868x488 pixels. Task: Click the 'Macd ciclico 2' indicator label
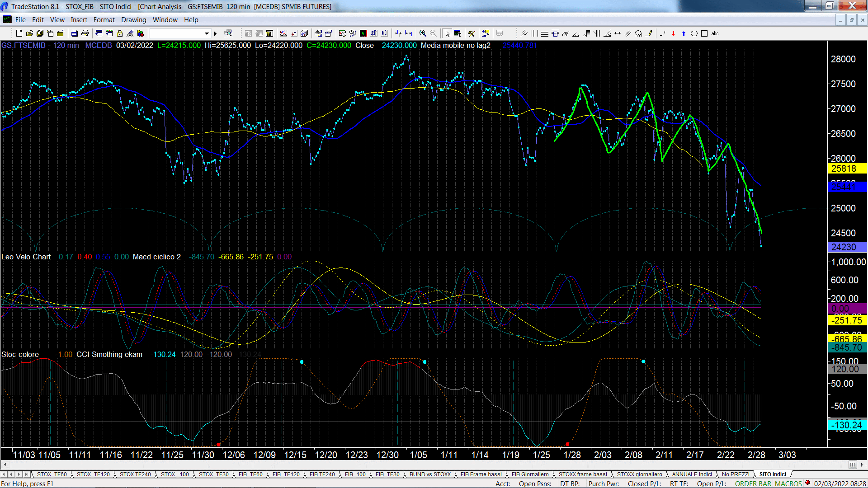pyautogui.click(x=156, y=257)
